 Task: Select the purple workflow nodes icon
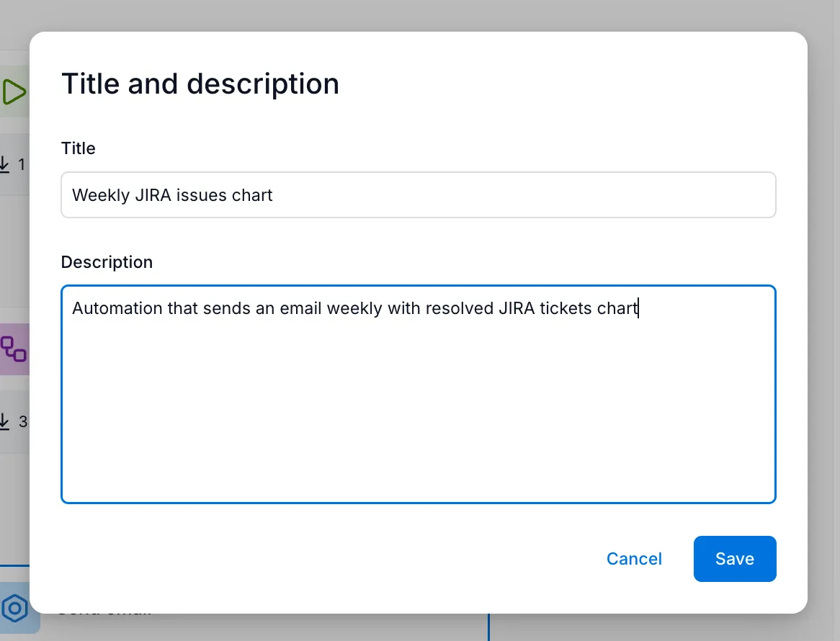click(13, 350)
